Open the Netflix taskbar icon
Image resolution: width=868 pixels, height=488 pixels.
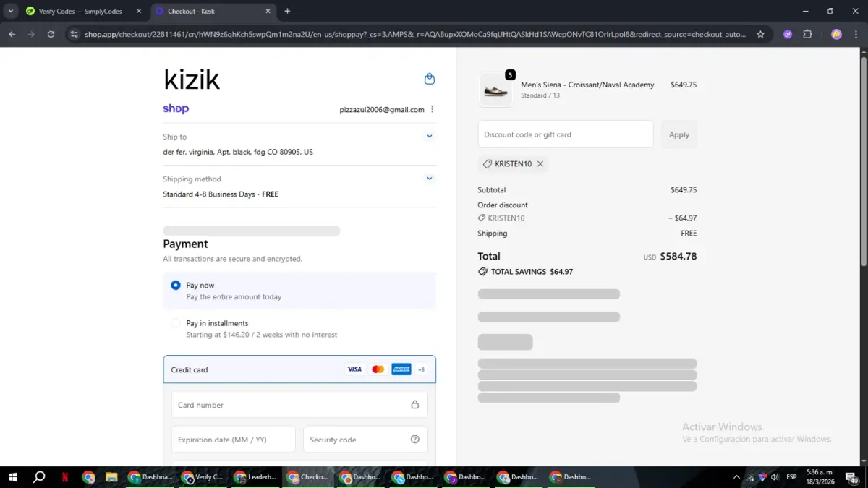click(x=65, y=477)
